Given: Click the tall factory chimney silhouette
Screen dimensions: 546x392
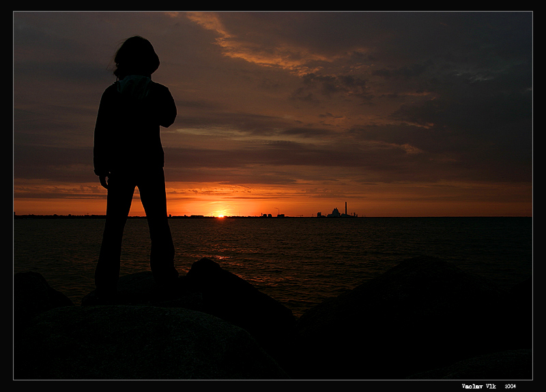Looking at the screenshot, I should pyautogui.click(x=345, y=209).
